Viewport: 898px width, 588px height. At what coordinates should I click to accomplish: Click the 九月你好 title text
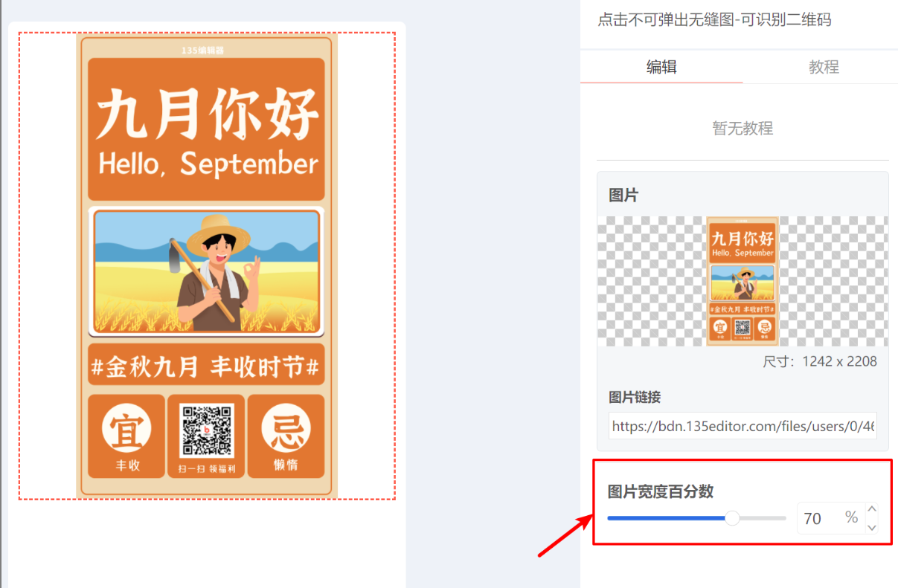point(208,114)
